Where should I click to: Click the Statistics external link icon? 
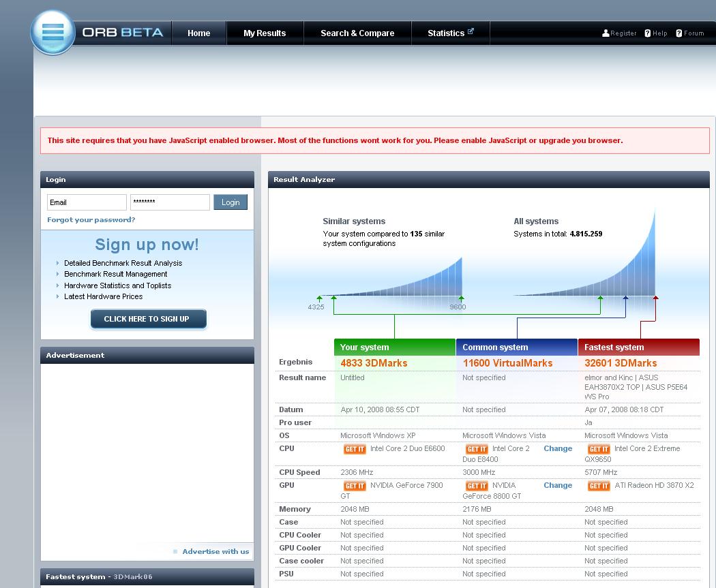471,31
